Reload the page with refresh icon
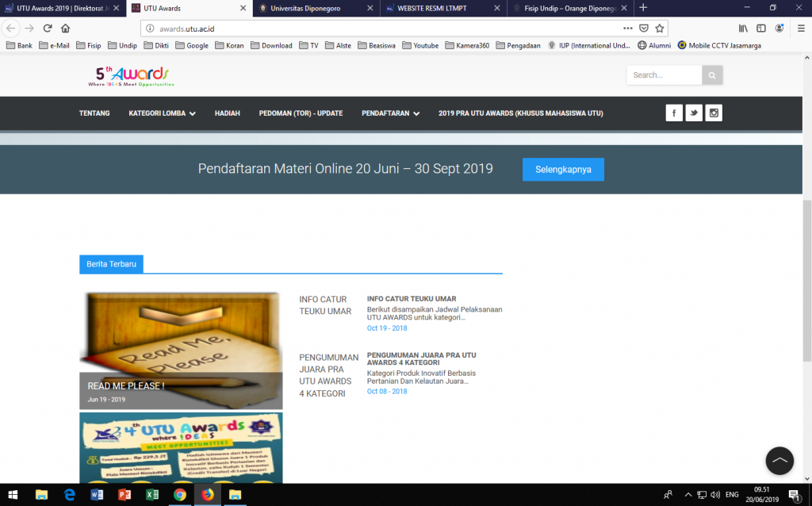The width and height of the screenshot is (812, 506). pyautogui.click(x=48, y=28)
